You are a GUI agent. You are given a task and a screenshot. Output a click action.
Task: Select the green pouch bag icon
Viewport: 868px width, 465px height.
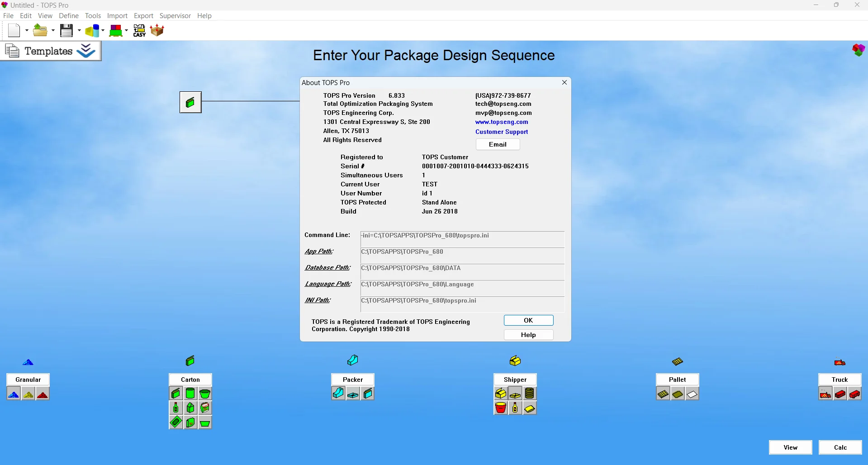[190, 422]
